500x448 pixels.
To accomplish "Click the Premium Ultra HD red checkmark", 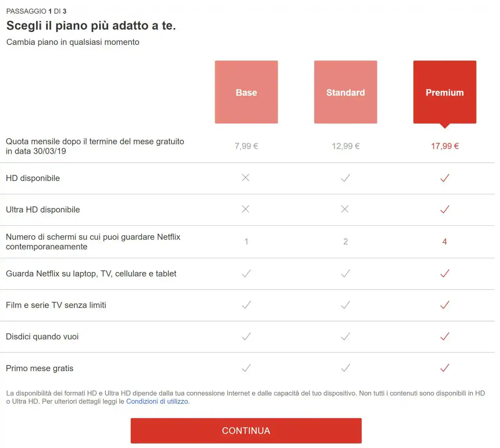I will click(x=445, y=209).
